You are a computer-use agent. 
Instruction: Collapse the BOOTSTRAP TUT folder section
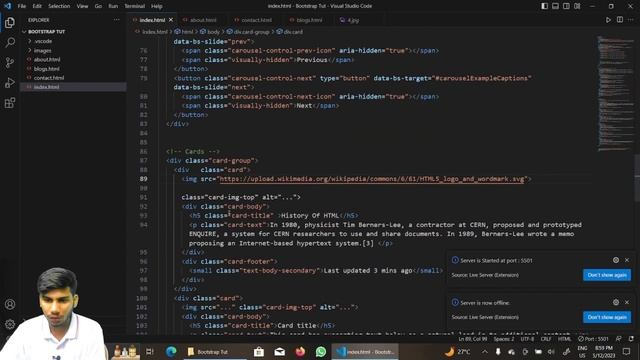coord(46,31)
